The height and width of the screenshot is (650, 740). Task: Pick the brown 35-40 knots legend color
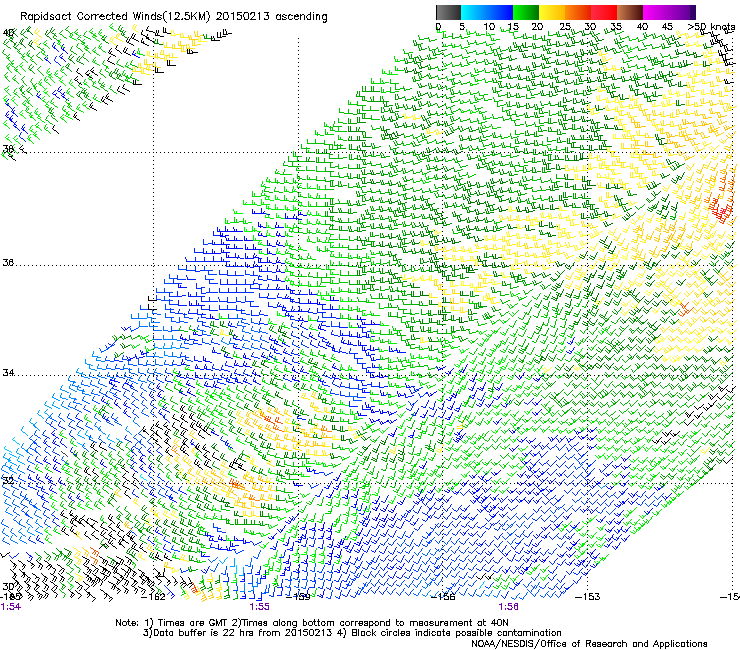(630, 12)
